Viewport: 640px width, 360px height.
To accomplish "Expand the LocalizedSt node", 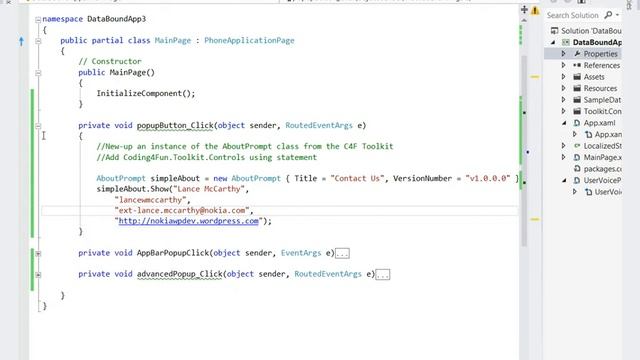I will (564, 146).
